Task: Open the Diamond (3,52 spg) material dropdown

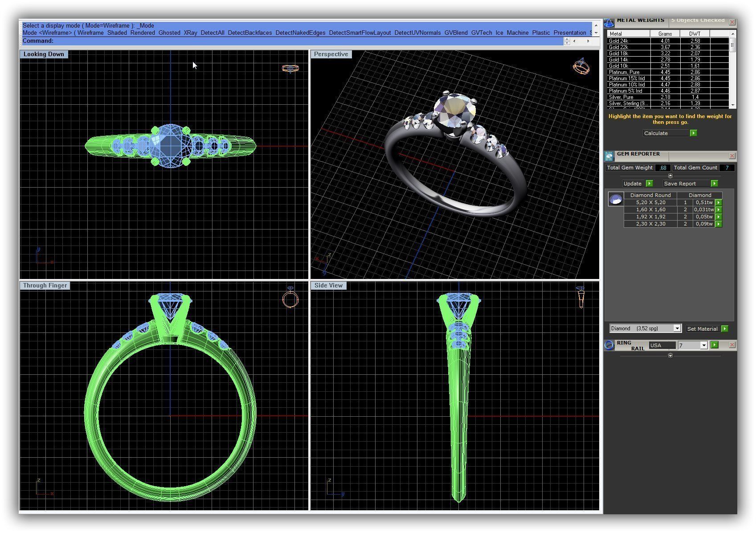Action: tap(677, 328)
